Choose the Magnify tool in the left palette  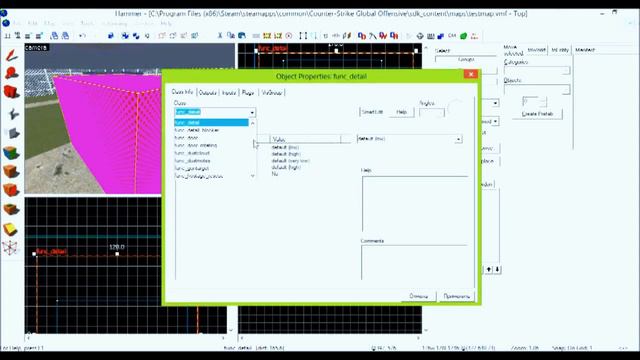point(11,73)
